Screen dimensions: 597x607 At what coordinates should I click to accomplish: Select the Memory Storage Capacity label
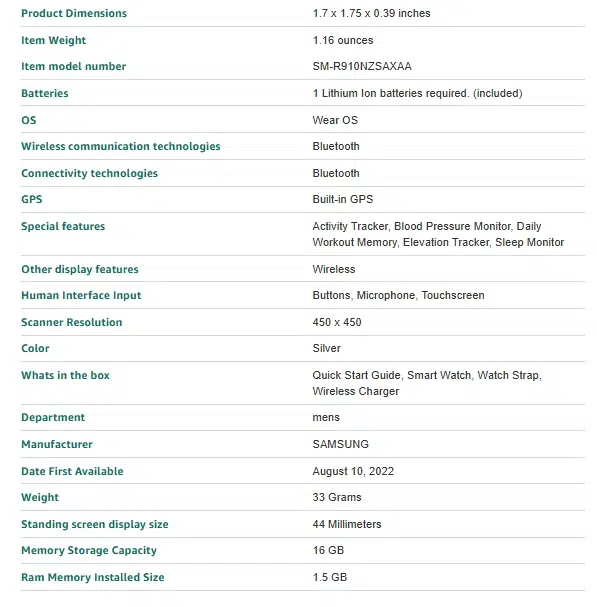[x=89, y=550]
